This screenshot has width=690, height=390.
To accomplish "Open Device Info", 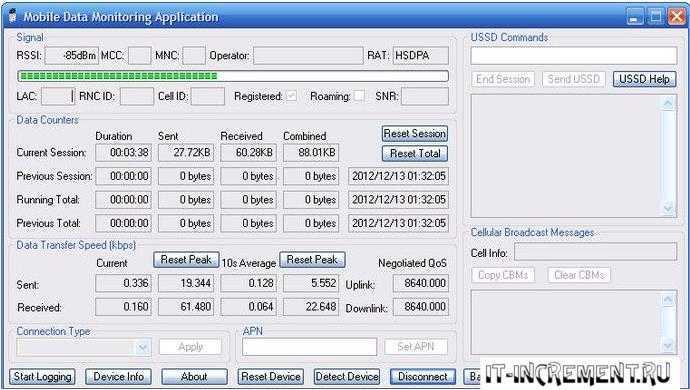I will point(118,377).
